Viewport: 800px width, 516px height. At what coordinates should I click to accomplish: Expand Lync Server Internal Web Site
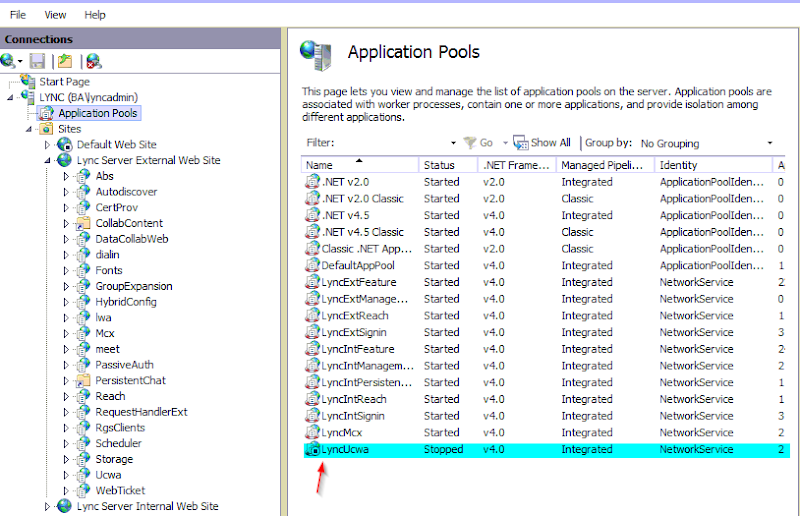pyautogui.click(x=47, y=506)
